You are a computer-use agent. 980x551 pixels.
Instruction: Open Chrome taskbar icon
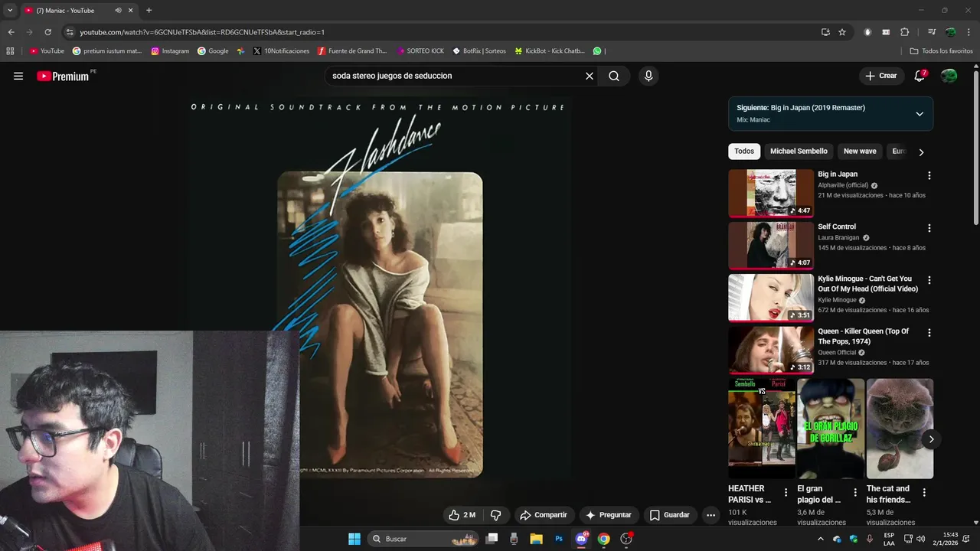[x=603, y=539]
